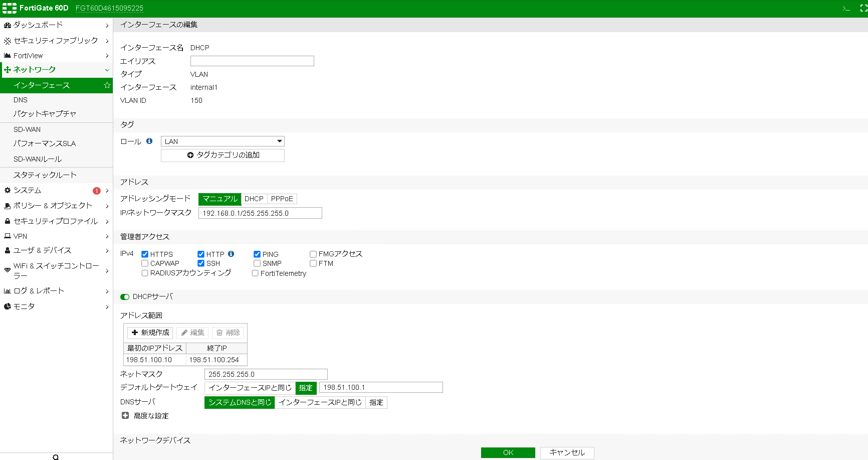Click the IP/Netmask input field
Viewport: 868px width, 460px height.
(260, 213)
